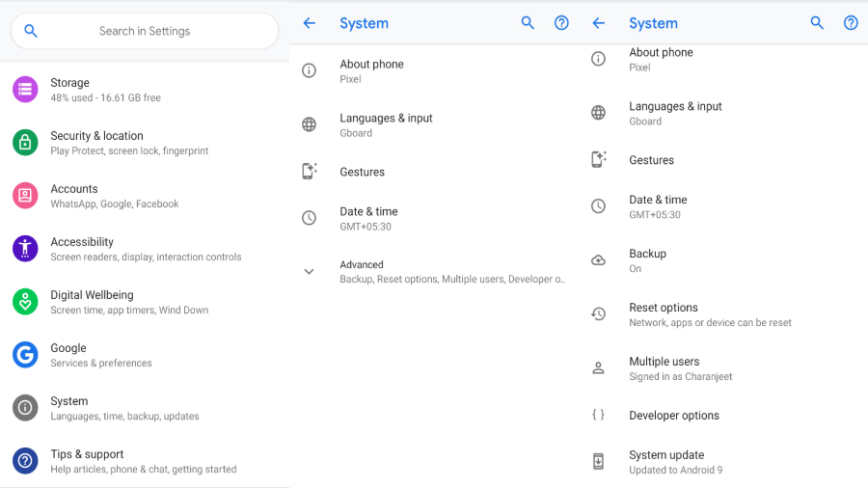Tap the Search in Settings field
The image size is (868, 488).
coord(145,31)
